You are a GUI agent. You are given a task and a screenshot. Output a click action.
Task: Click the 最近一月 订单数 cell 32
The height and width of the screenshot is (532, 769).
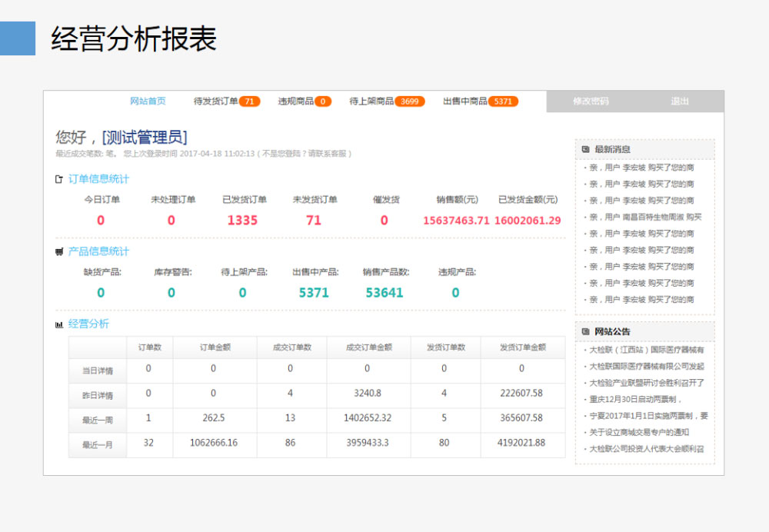148,443
